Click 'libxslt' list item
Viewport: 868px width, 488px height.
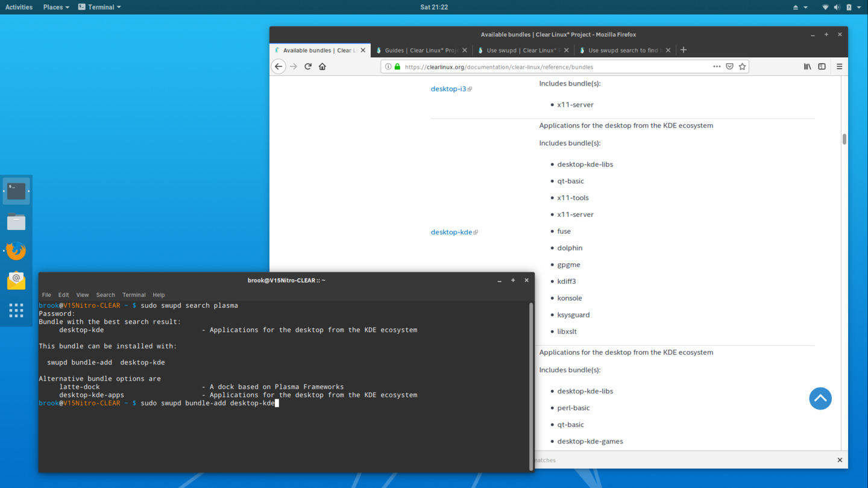(x=567, y=332)
